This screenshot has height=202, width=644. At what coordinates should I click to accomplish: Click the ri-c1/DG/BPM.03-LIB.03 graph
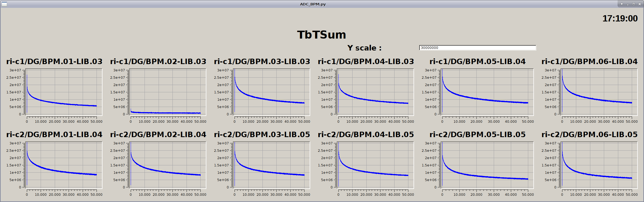click(271, 92)
